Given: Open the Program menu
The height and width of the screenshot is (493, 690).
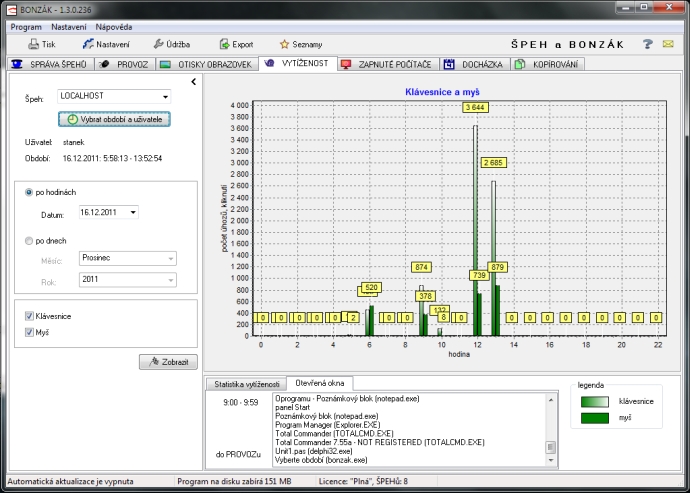Looking at the screenshot, I should (26, 27).
